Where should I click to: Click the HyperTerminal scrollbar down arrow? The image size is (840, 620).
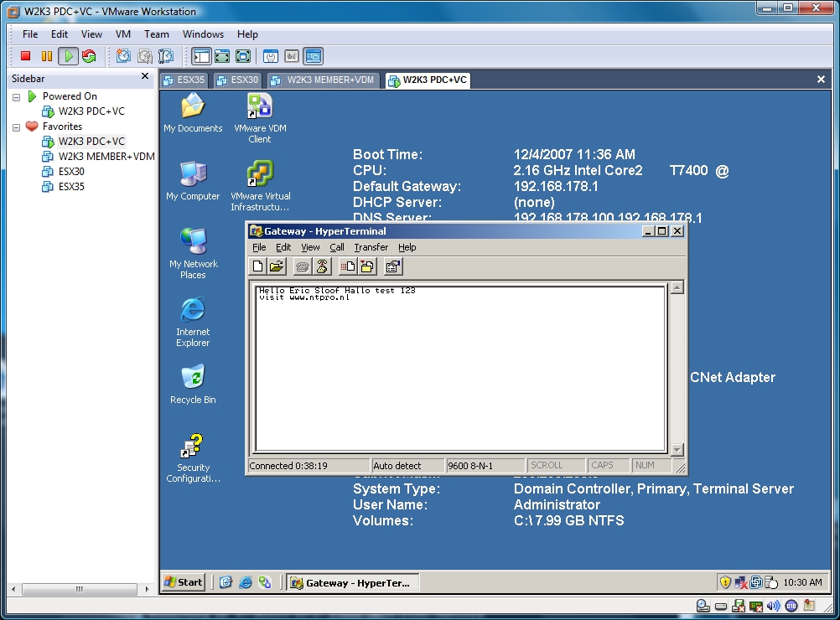tap(677, 450)
